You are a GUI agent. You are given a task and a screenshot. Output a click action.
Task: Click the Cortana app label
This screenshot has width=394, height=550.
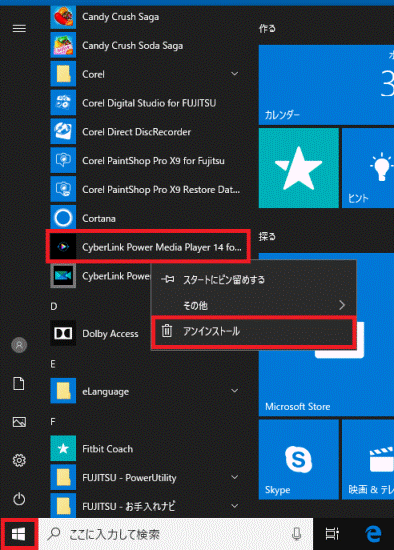click(99, 218)
